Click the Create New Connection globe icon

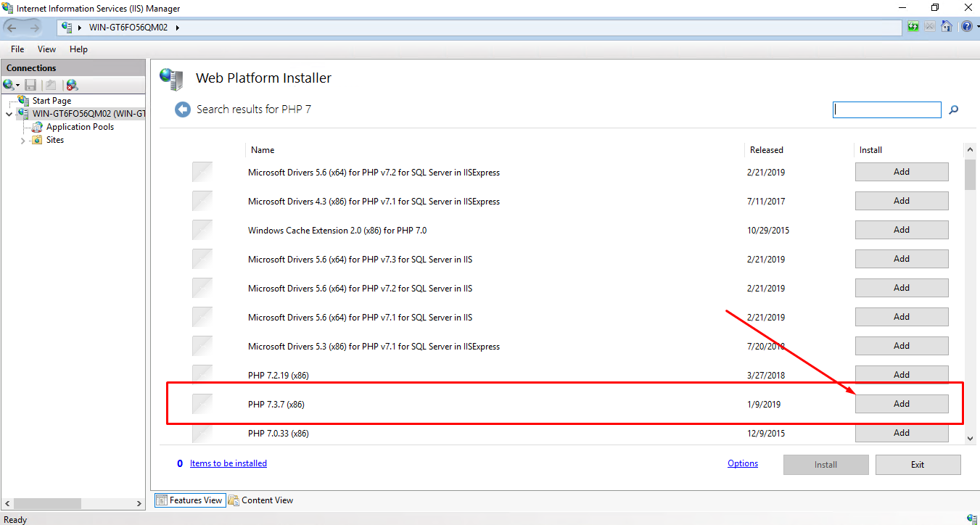9,85
